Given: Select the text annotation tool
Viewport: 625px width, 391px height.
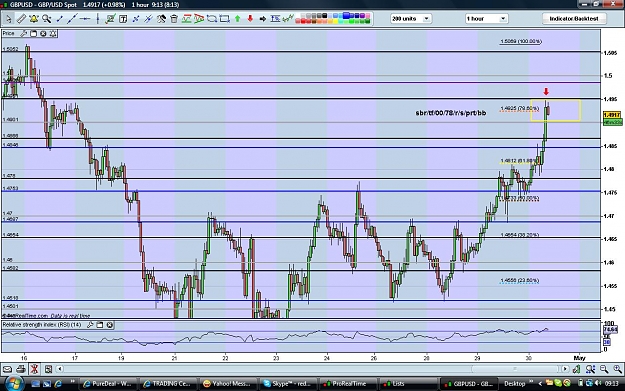Looking at the screenshot, I should coord(123,19).
